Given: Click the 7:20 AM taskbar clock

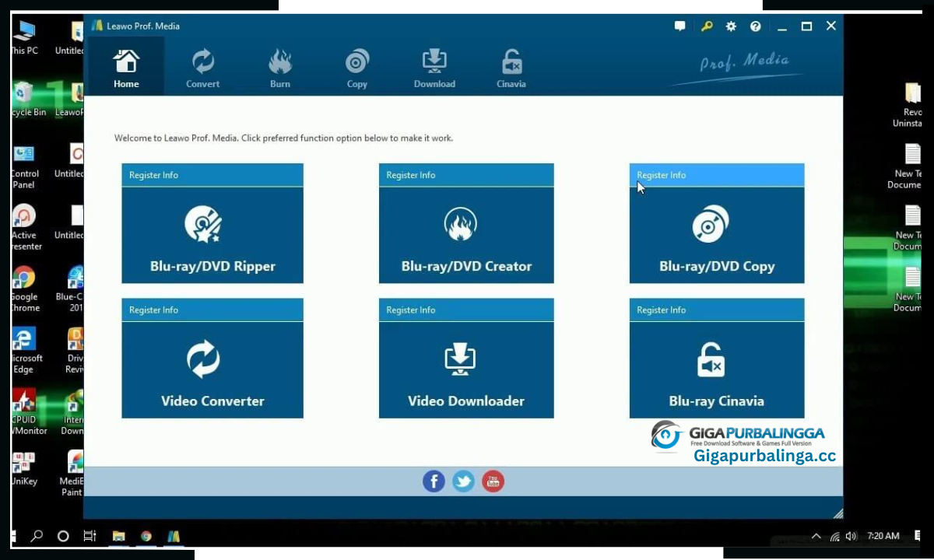Looking at the screenshot, I should point(883,536).
